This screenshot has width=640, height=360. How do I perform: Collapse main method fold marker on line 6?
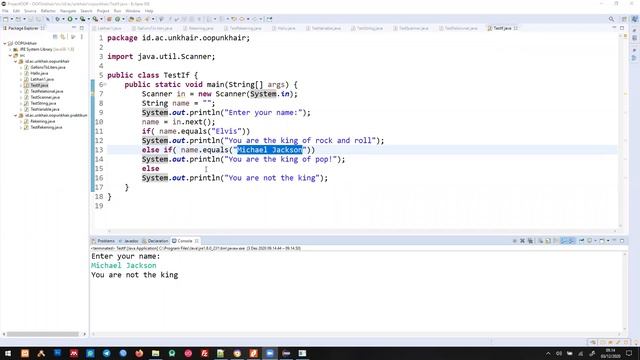click(104, 84)
